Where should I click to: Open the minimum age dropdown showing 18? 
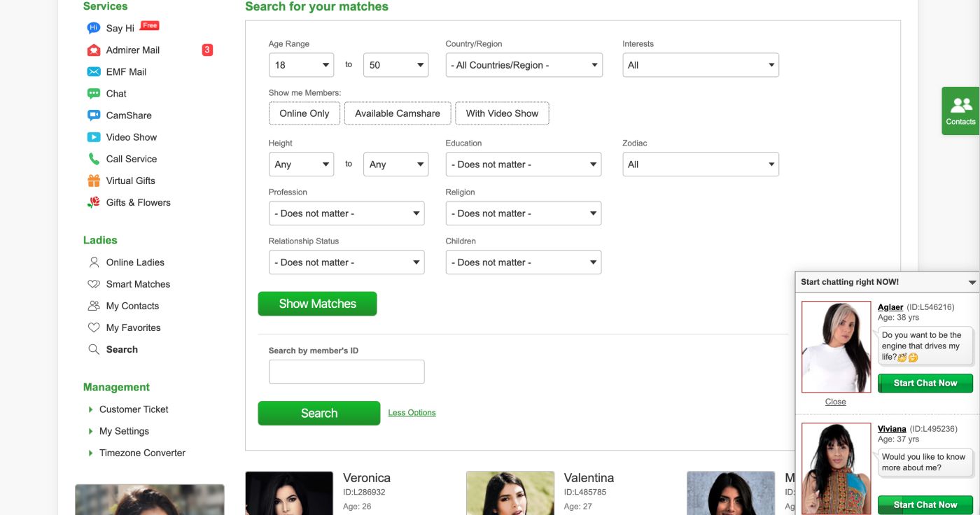(302, 65)
